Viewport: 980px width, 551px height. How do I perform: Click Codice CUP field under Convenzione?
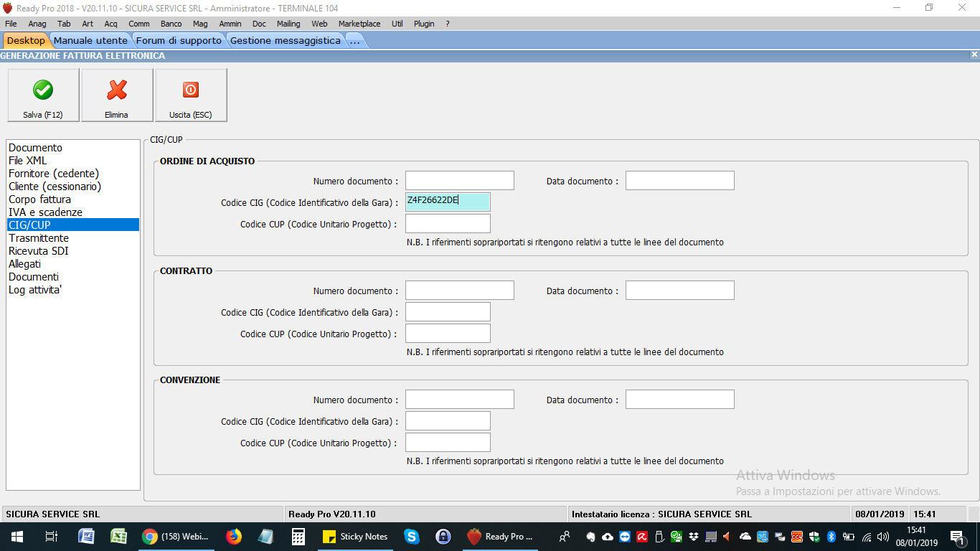pos(448,443)
